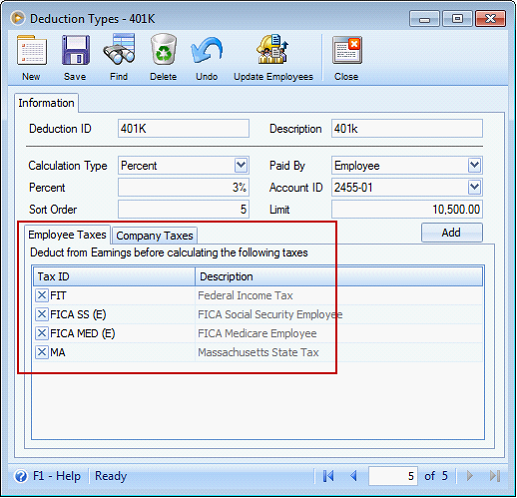Viewport: 517px width, 498px height.
Task: Click the record number box showing 5
Action: [393, 476]
